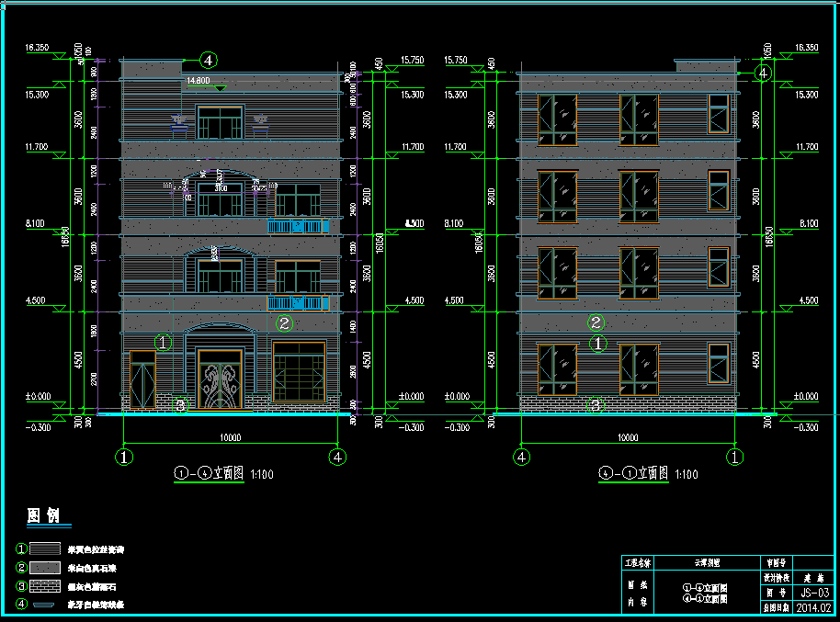
Task: Select the 14.800 elevation marker triangle
Action: [x=219, y=84]
